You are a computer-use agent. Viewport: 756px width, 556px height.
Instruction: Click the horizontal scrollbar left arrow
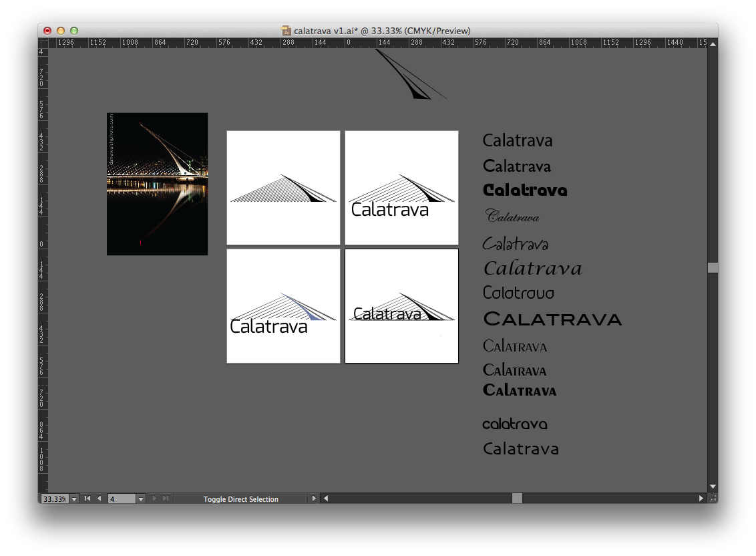(326, 499)
